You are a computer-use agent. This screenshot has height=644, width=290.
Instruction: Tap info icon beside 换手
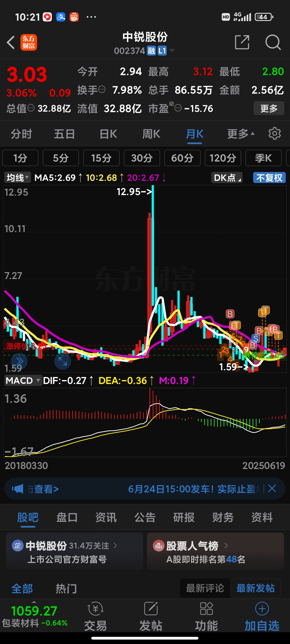pyautogui.click(x=102, y=89)
